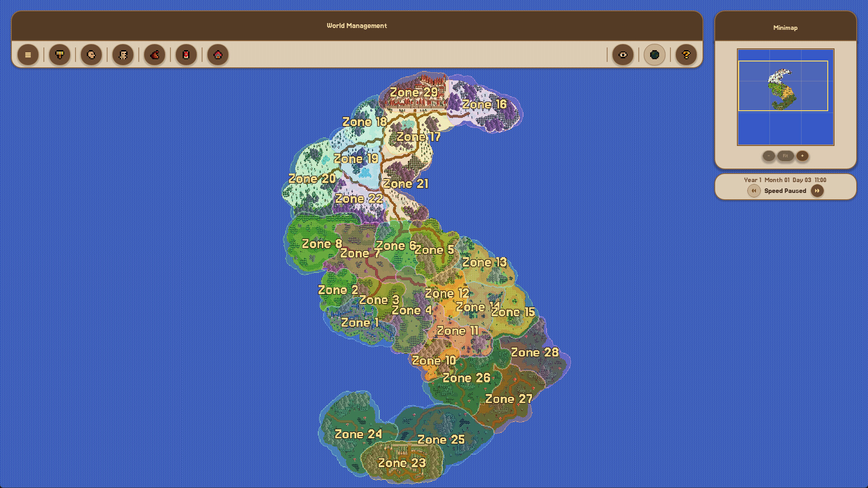Select the 'Zone 27' label on map

[x=509, y=399]
